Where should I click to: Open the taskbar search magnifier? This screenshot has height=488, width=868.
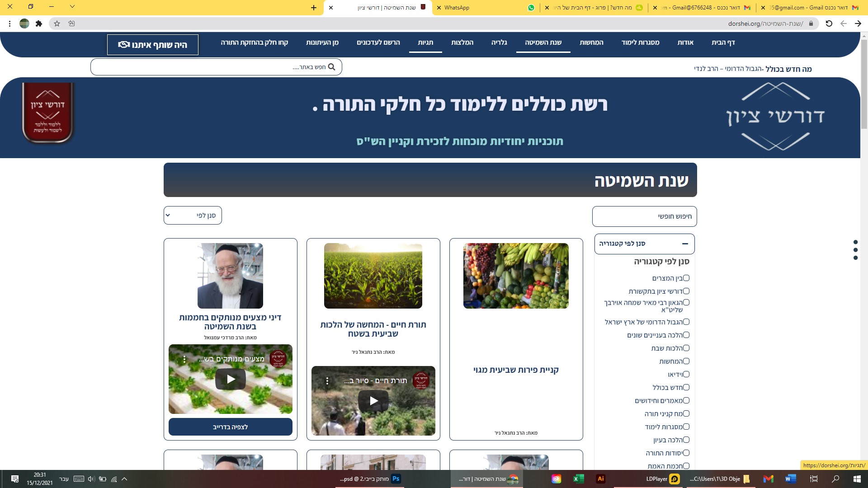(835, 479)
